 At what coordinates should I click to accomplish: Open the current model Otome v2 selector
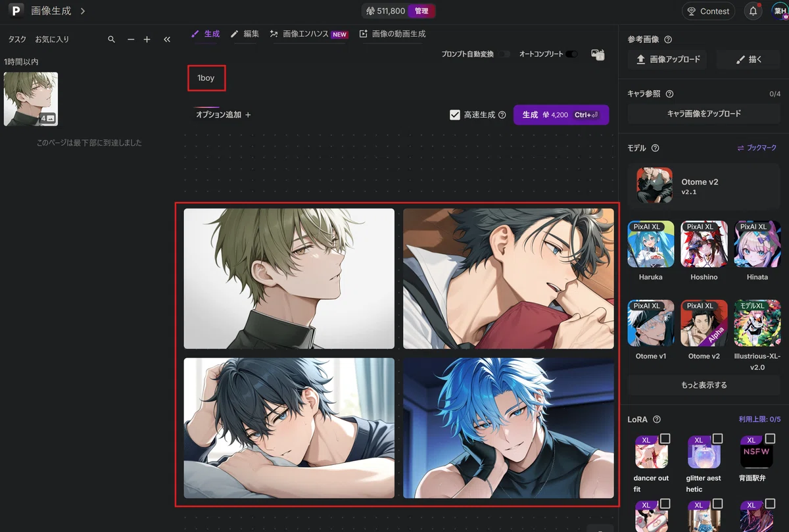point(704,185)
